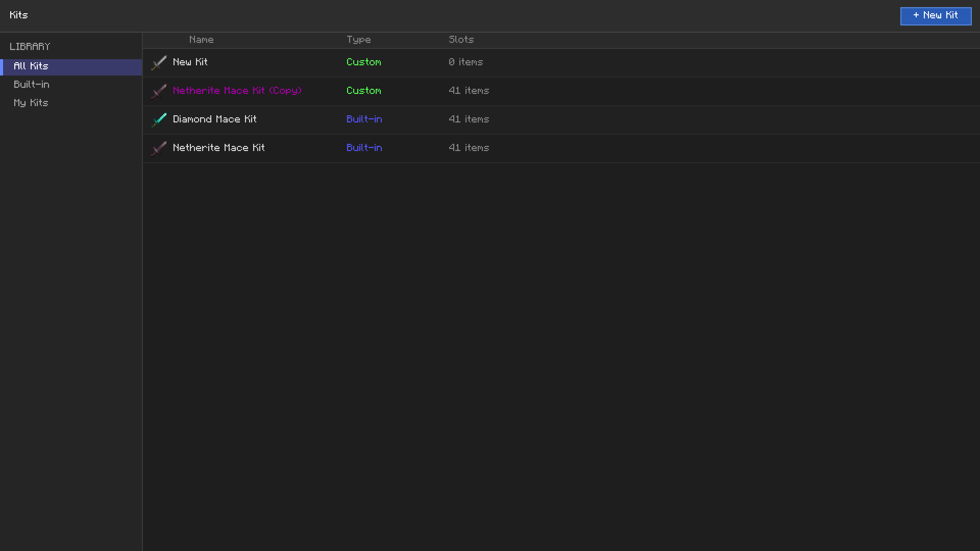Select the Diamond Mace Kit name
The image size is (980, 551).
click(x=215, y=119)
